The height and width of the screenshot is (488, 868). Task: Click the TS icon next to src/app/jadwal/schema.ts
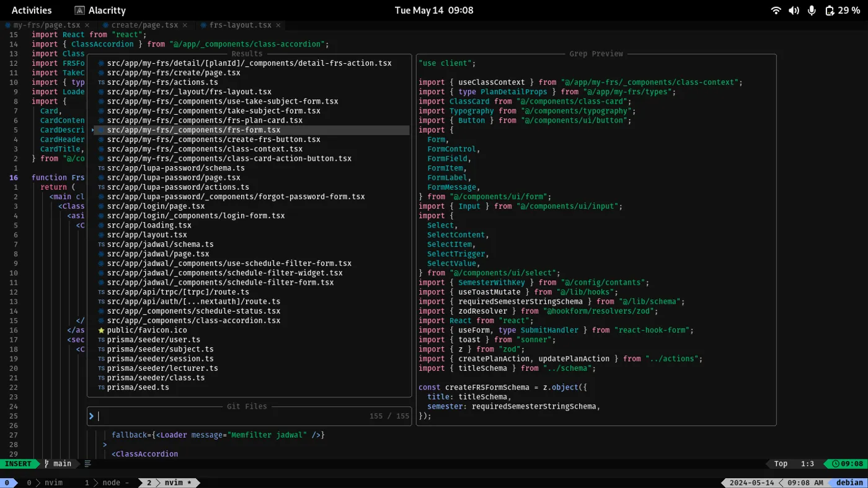click(100, 244)
